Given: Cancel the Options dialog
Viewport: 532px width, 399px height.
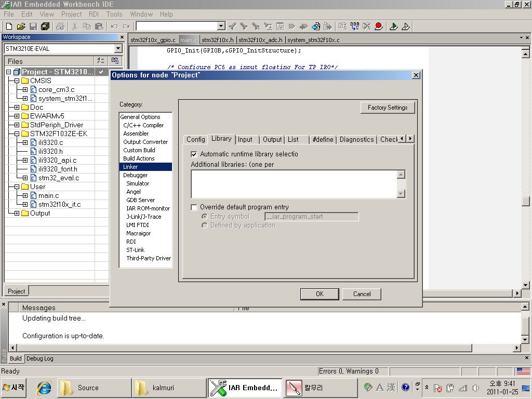Looking at the screenshot, I should (362, 294).
